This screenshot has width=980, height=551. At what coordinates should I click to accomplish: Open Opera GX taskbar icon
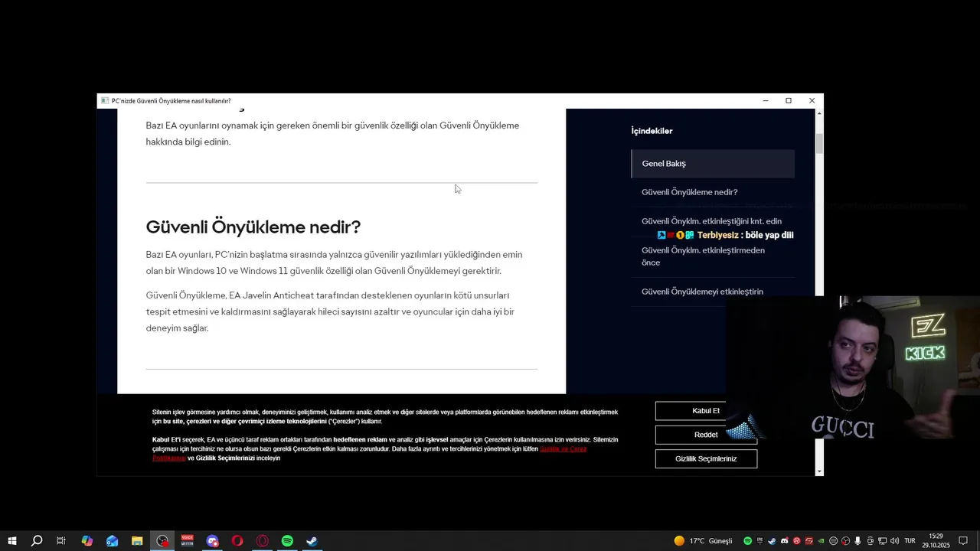tap(263, 541)
